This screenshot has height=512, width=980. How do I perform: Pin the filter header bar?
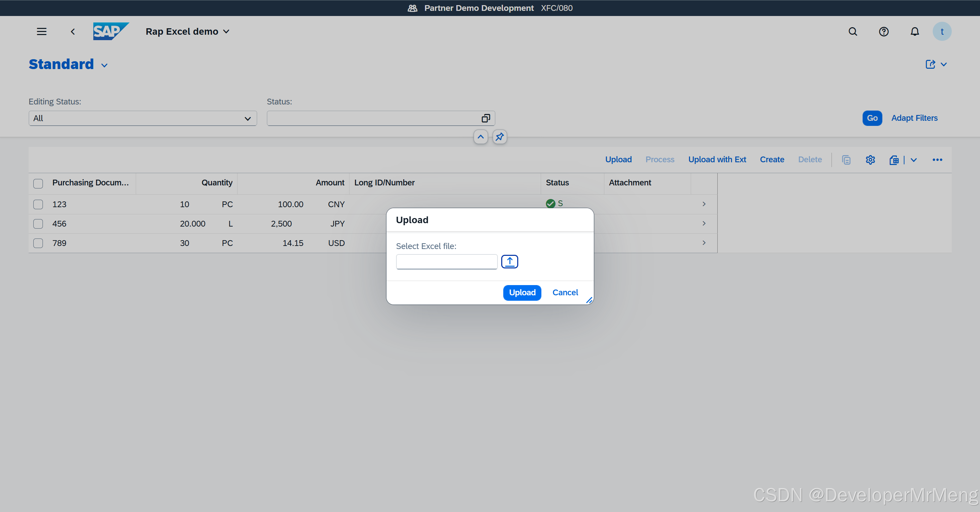500,137
